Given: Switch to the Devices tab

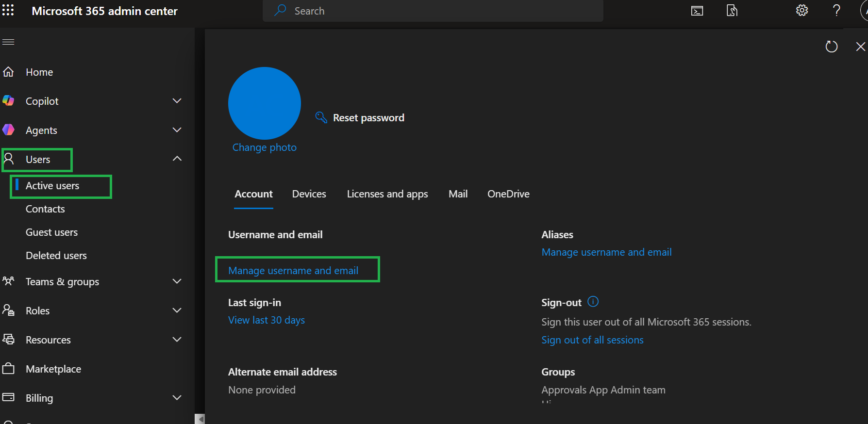Looking at the screenshot, I should (309, 194).
